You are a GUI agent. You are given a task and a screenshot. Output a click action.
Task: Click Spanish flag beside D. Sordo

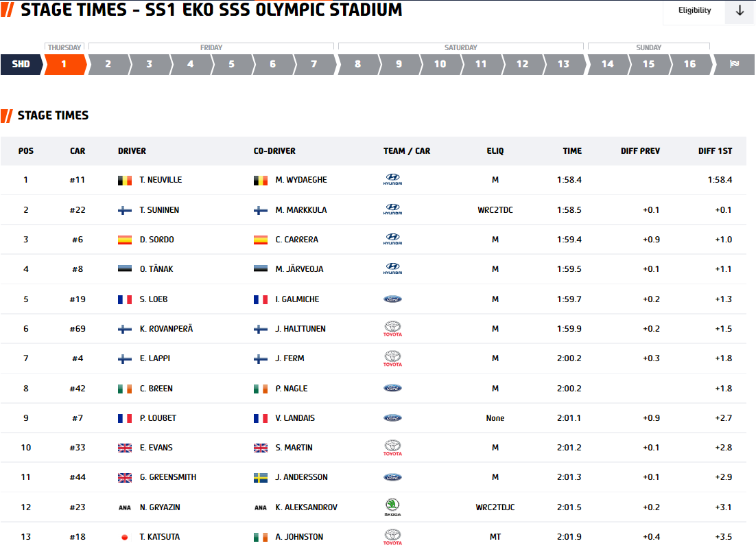click(125, 240)
